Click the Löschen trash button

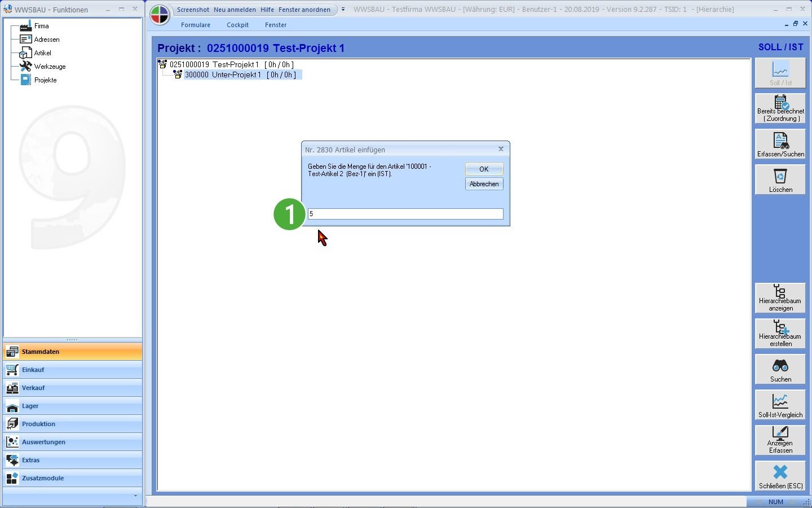point(780,179)
